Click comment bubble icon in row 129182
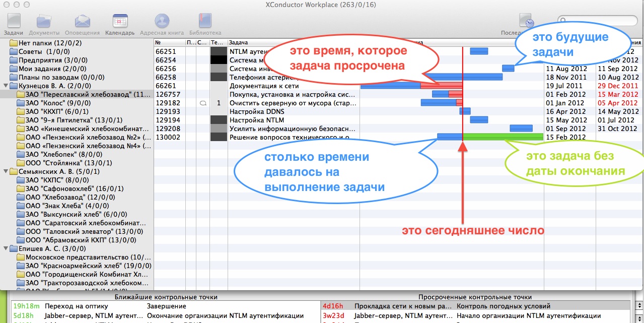The height and width of the screenshot is (323, 644). click(202, 103)
